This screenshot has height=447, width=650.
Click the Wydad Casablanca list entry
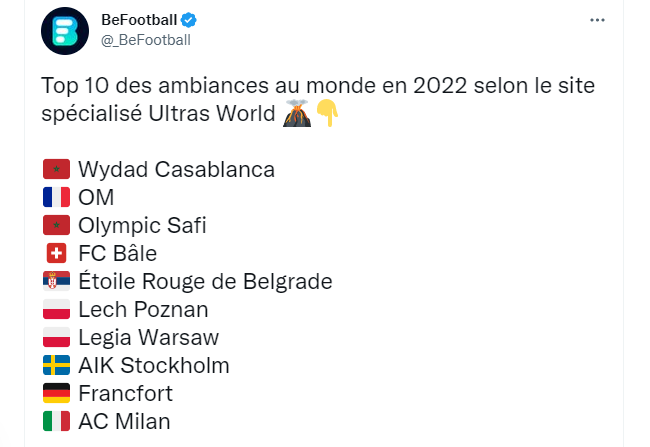tap(176, 170)
